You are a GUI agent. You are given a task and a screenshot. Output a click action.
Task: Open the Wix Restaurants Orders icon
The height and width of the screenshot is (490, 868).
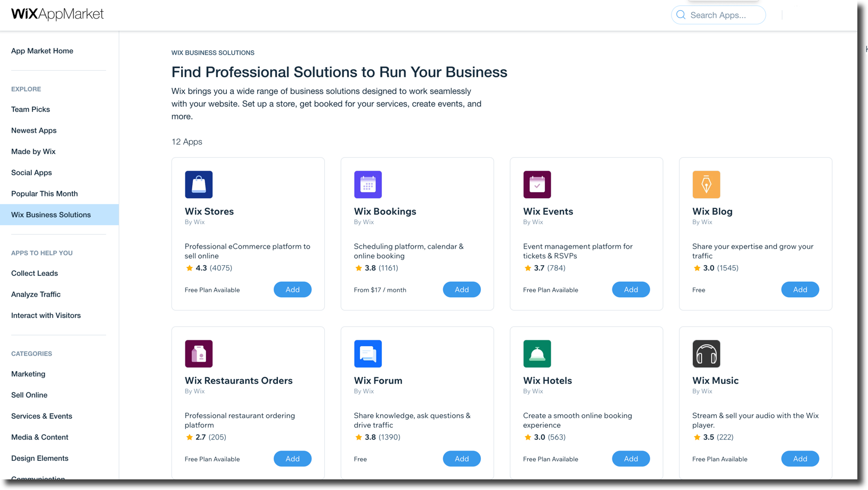199,354
